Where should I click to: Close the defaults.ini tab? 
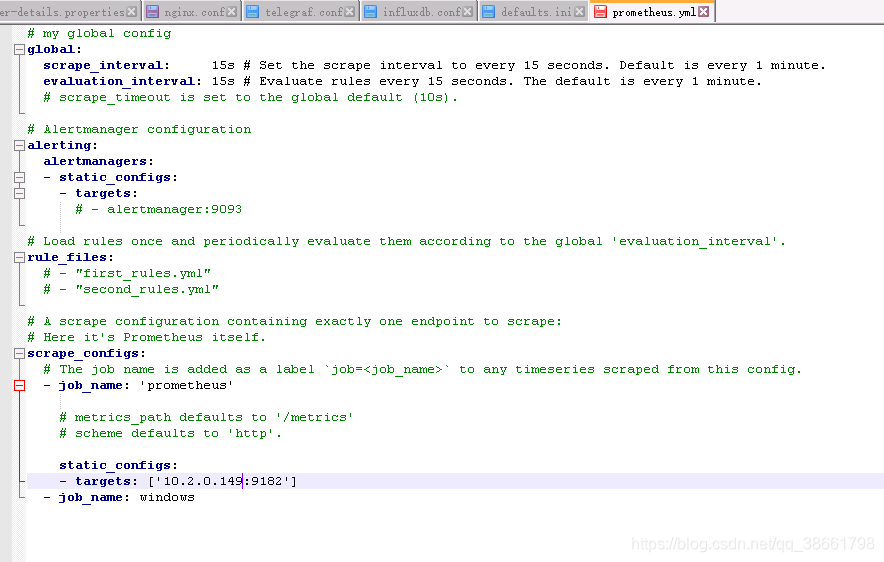(x=579, y=12)
